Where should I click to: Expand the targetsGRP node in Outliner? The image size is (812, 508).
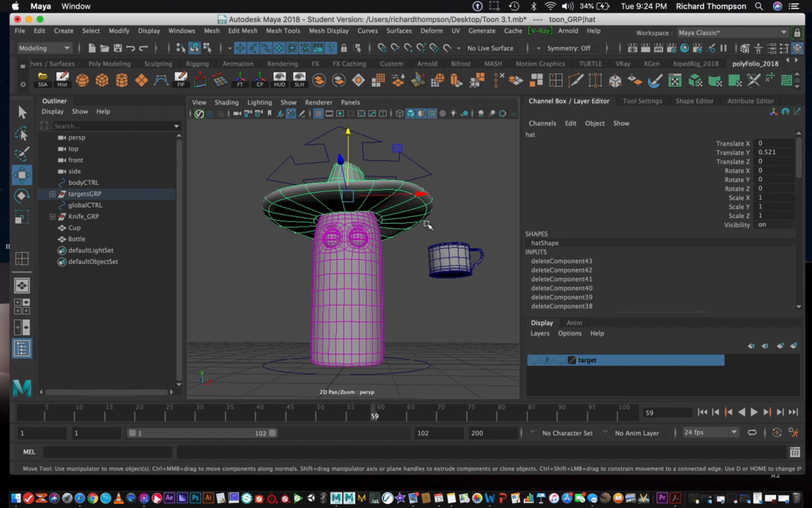coord(52,194)
